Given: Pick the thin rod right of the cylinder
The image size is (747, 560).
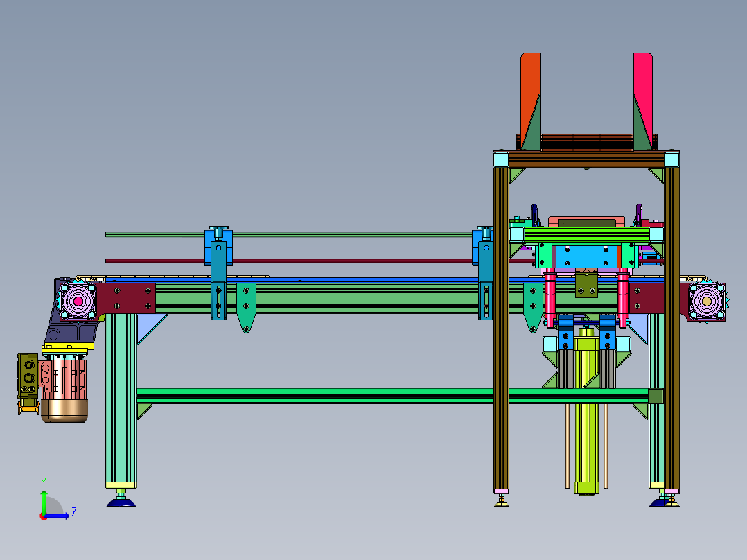Looking at the screenshot, I should [606, 446].
